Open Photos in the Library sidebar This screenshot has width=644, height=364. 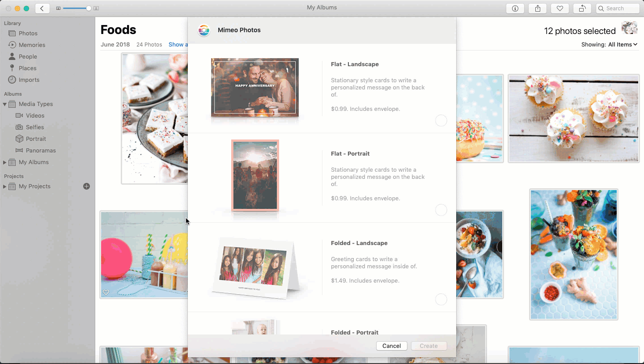click(28, 33)
